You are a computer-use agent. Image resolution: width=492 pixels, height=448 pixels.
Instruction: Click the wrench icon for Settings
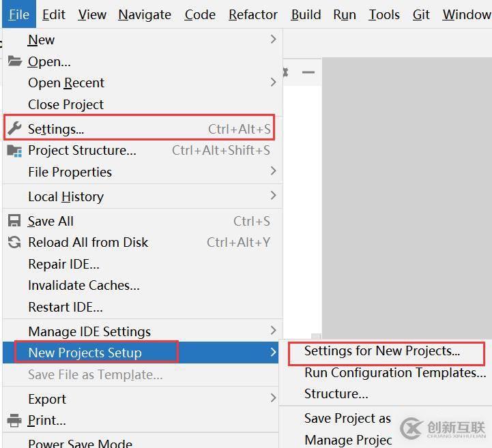[x=14, y=128]
